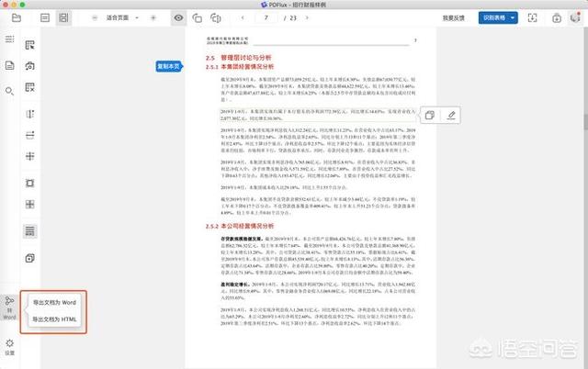The image size is (588, 369).
Task: Select the table selection cursor tool
Action: click(30, 45)
